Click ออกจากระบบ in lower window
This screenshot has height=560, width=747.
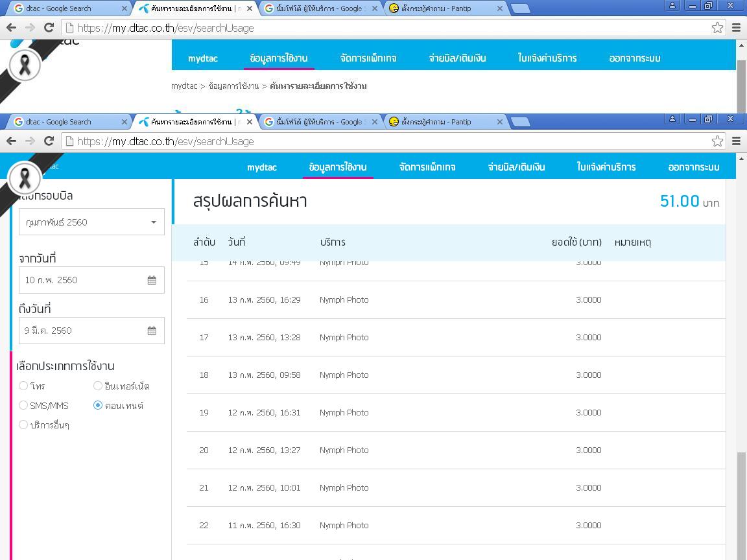click(694, 167)
